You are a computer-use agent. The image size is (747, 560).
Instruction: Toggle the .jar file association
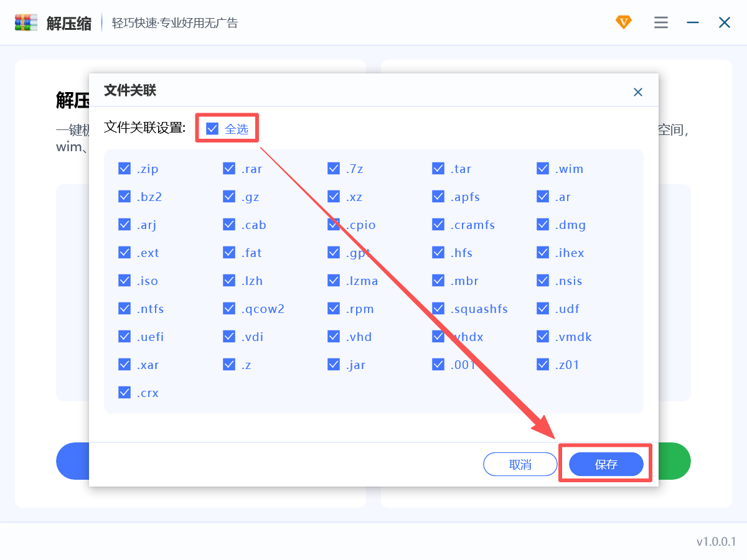pos(334,365)
